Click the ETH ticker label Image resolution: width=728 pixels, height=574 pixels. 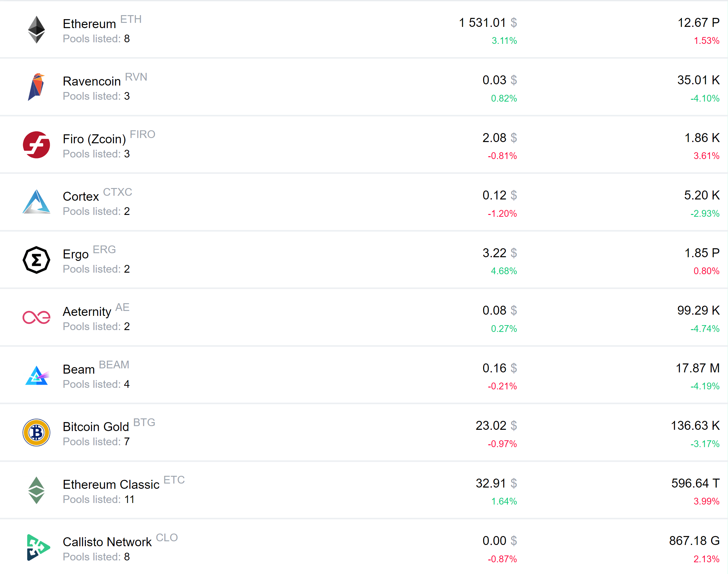[x=131, y=19]
